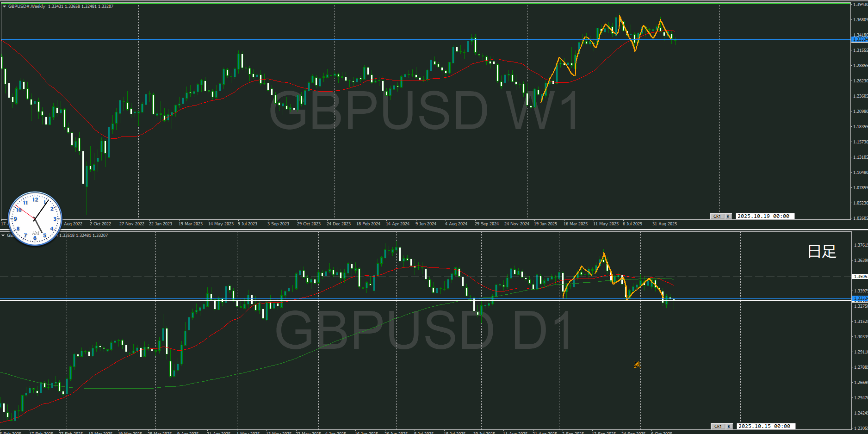Click the 1.3505 dashed line price label
The image size is (868, 434).
pyautogui.click(x=860, y=277)
